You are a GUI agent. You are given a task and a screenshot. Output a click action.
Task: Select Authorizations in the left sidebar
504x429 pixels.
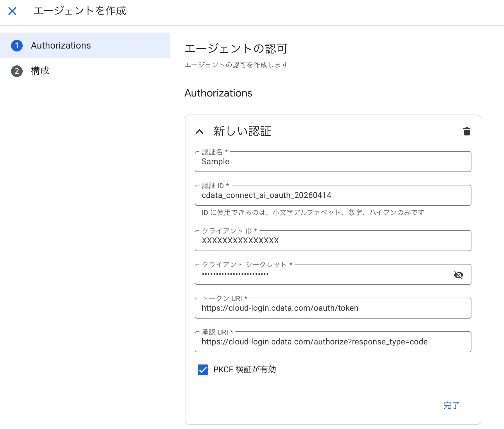[x=61, y=45]
